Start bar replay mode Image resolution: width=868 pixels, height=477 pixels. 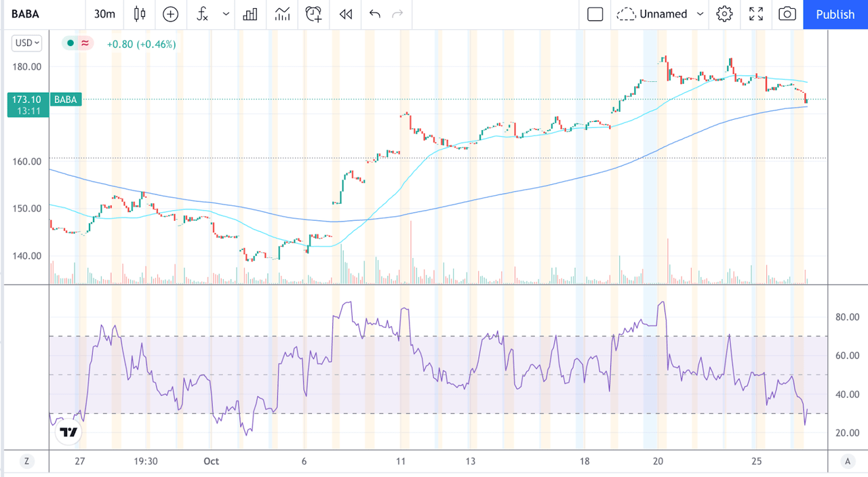(345, 14)
